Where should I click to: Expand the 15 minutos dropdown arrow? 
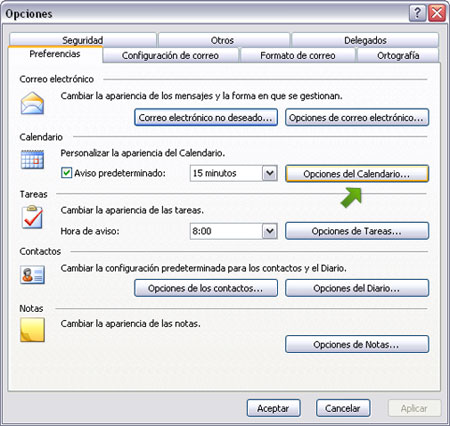(270, 173)
